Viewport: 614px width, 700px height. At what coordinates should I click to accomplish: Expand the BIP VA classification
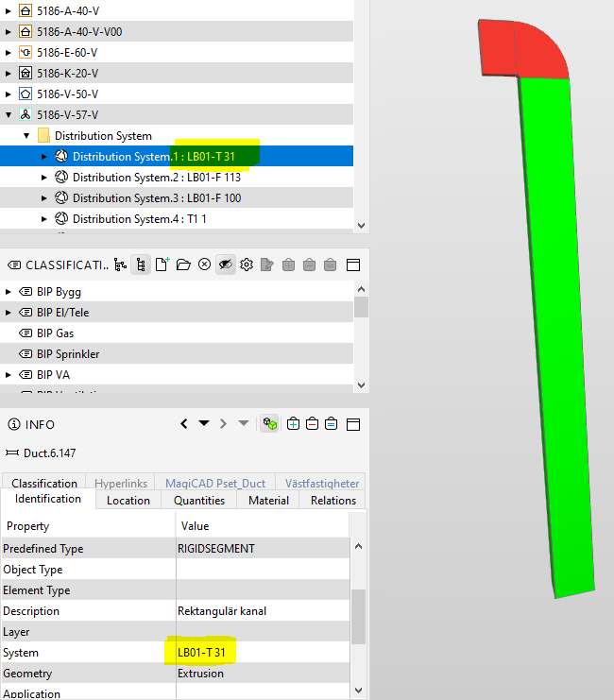click(x=9, y=375)
